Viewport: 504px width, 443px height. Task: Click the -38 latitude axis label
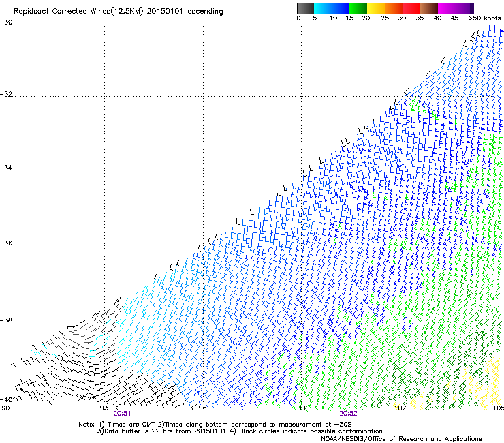pyautogui.click(x=6, y=320)
